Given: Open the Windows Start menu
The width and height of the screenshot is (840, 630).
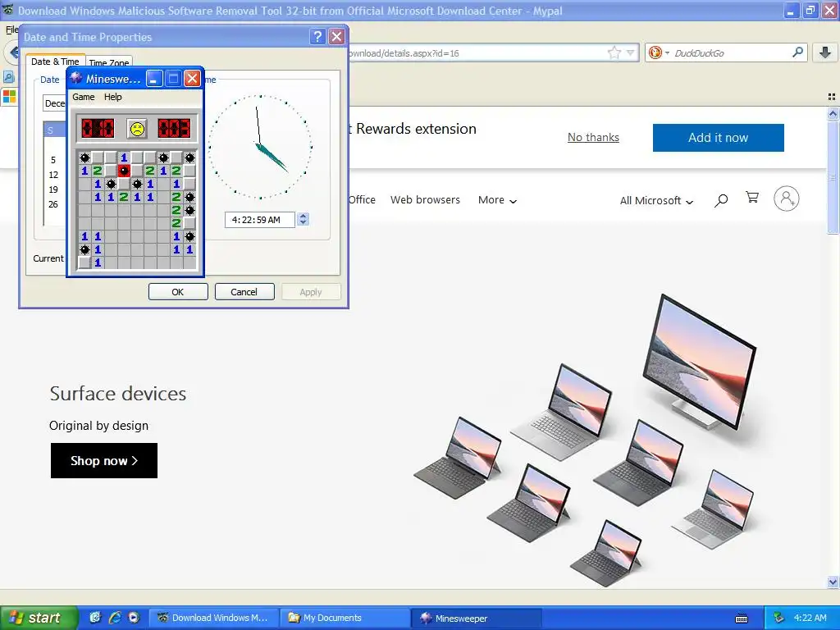Looking at the screenshot, I should pyautogui.click(x=39, y=618).
